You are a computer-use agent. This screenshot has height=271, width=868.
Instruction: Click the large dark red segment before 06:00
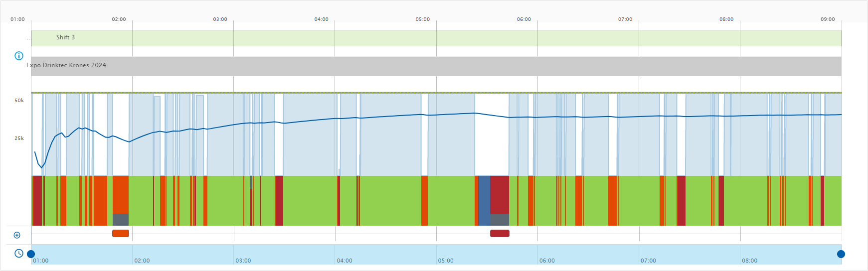click(x=500, y=194)
